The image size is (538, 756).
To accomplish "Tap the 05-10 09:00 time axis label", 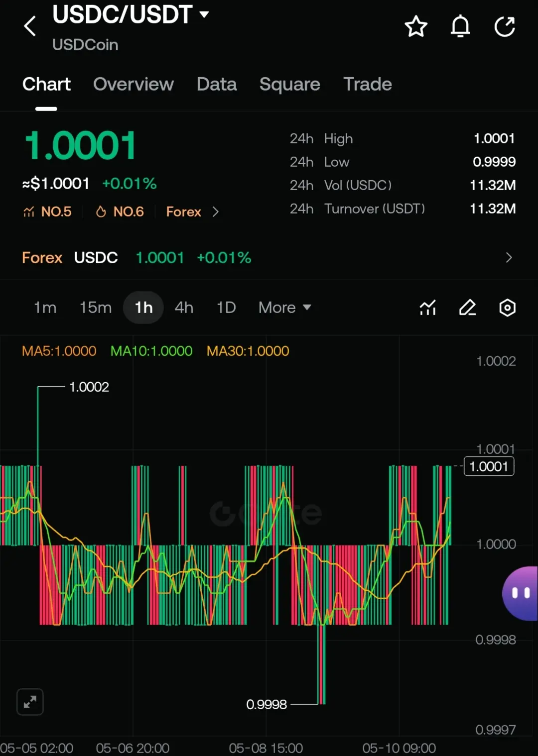I will pyautogui.click(x=399, y=748).
